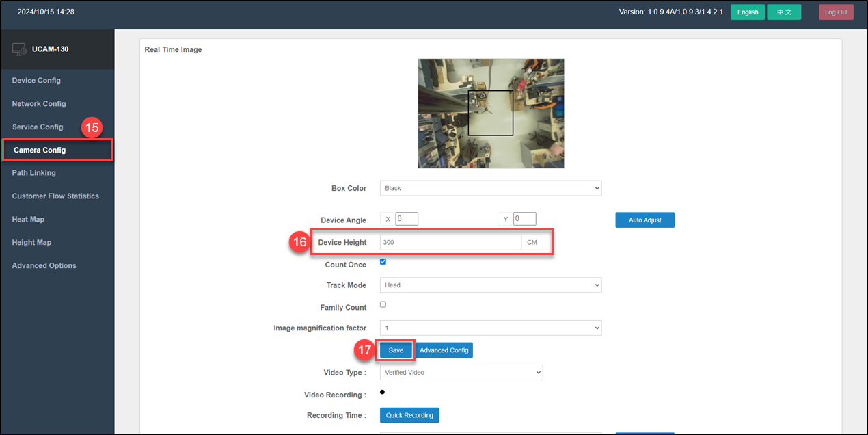The image size is (868, 435).
Task: Open Device Config in sidebar
Action: [36, 81]
